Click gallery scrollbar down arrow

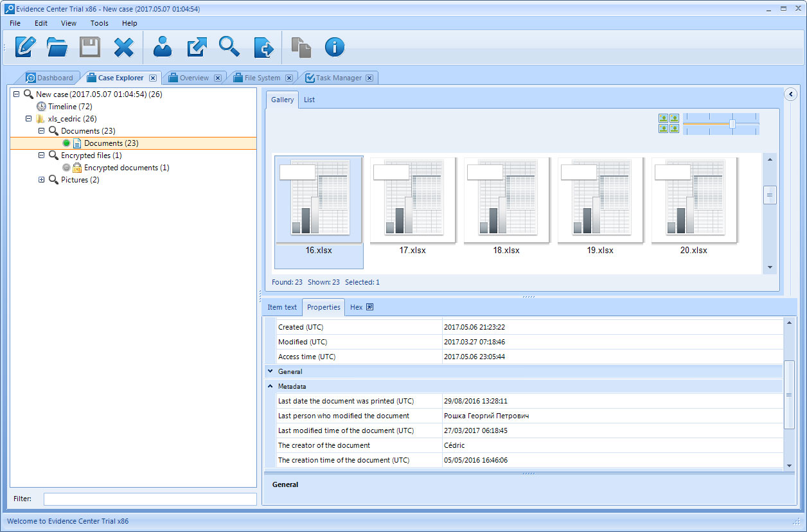pyautogui.click(x=770, y=267)
